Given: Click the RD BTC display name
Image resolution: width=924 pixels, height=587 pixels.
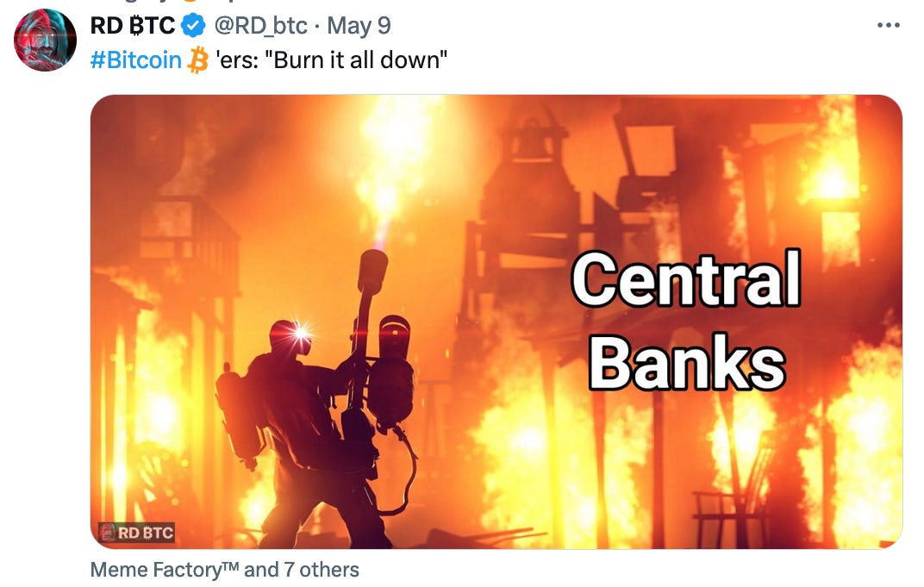Looking at the screenshot, I should 133,26.
